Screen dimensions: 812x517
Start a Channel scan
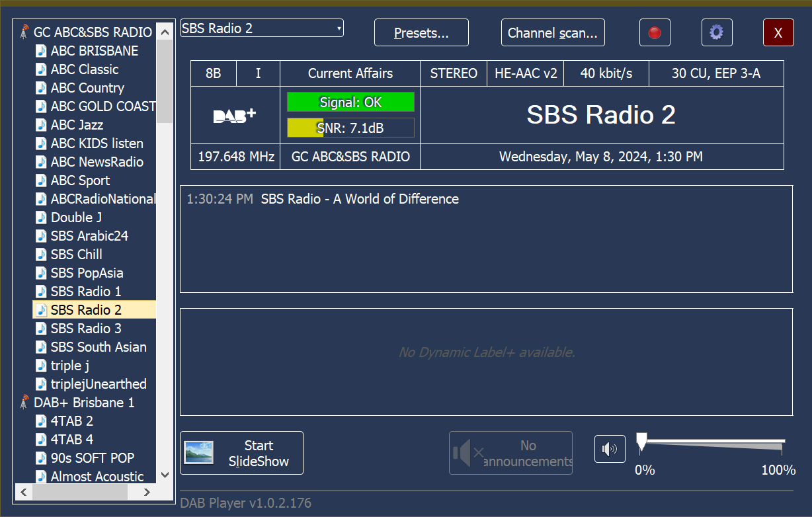pyautogui.click(x=552, y=32)
